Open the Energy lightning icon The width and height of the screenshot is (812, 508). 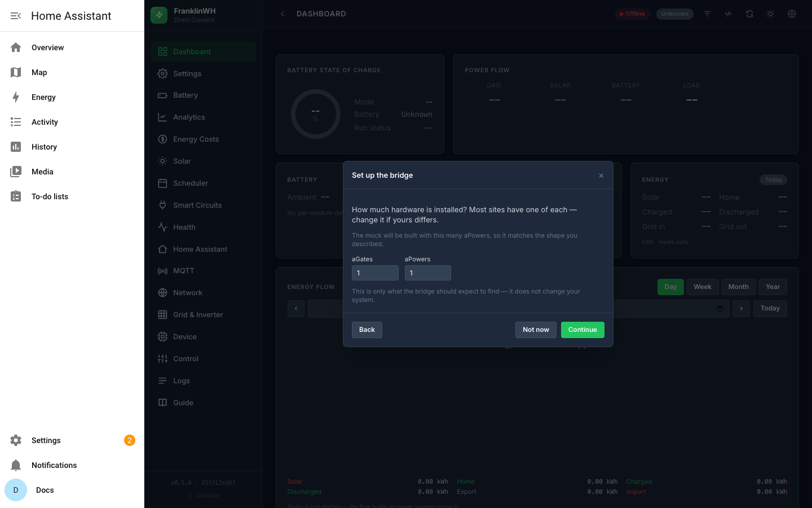coord(16,97)
